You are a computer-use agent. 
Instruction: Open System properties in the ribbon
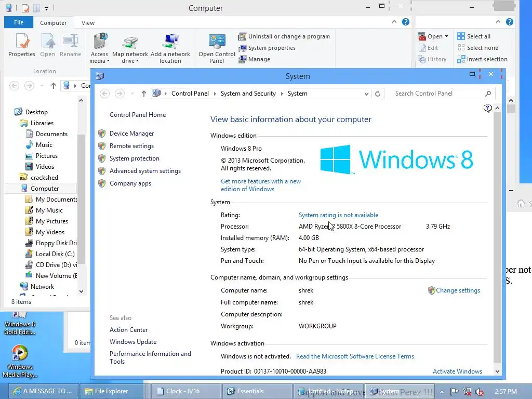click(x=267, y=48)
